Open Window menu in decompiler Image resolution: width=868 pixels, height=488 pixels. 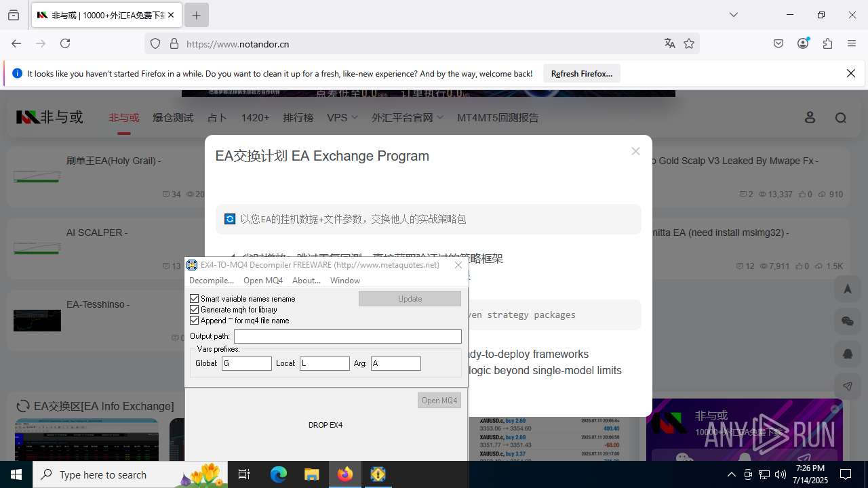coord(345,280)
